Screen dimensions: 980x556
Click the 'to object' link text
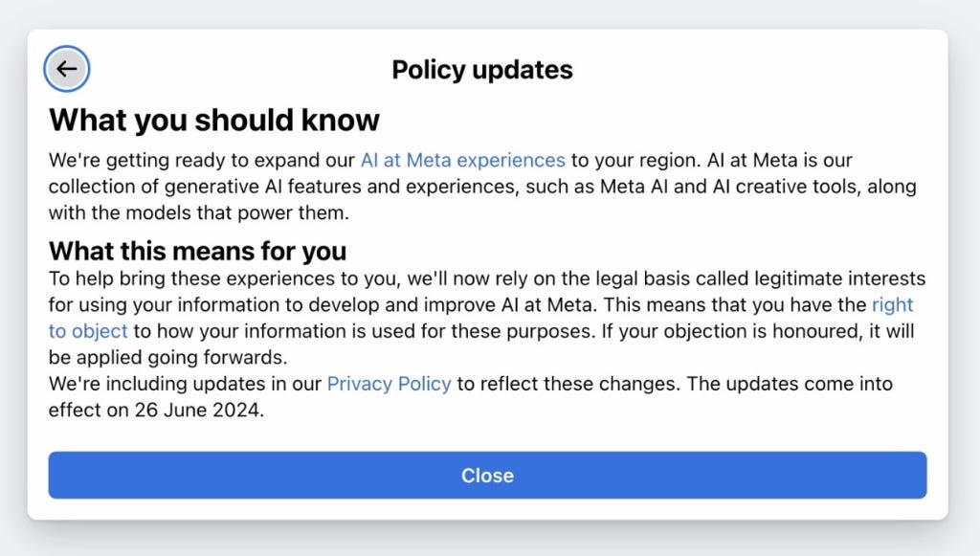click(x=88, y=331)
